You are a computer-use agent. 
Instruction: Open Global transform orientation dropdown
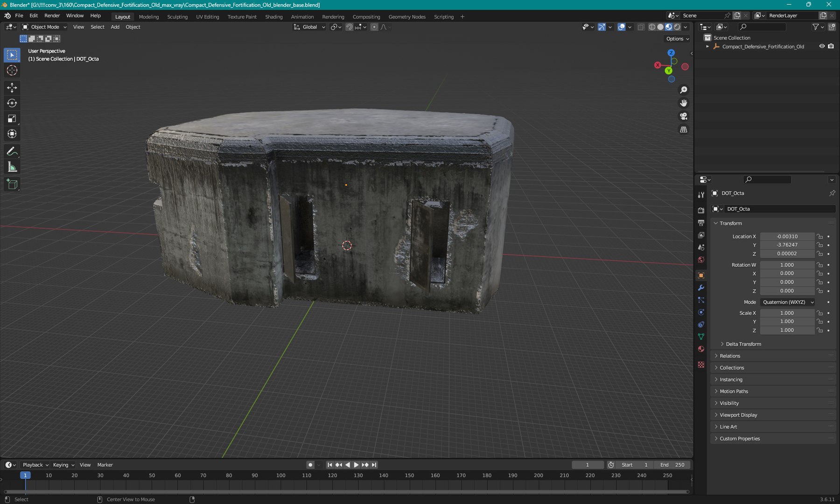(309, 27)
